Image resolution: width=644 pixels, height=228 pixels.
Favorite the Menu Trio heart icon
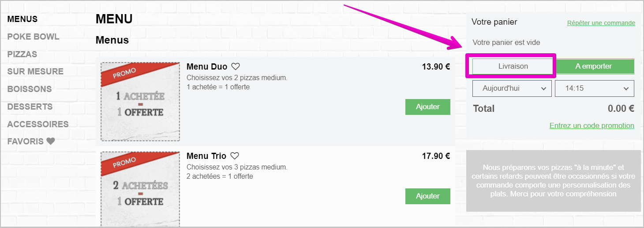235,156
